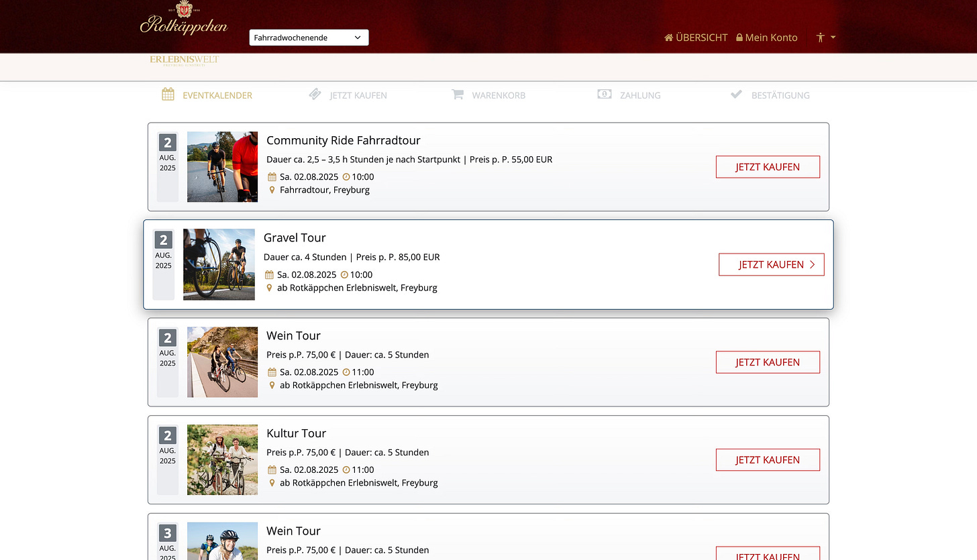Screen dimensions: 977x560
Task: Select the ZAHLUNG step tab
Action: 629,95
